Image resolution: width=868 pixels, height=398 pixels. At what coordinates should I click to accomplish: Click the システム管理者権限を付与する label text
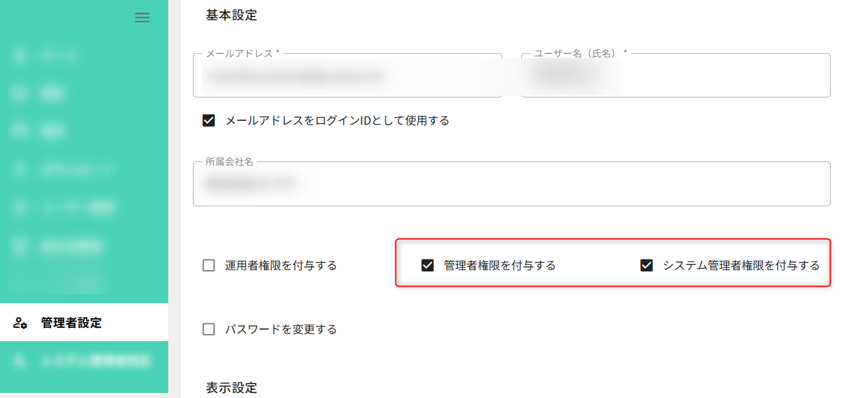click(741, 265)
